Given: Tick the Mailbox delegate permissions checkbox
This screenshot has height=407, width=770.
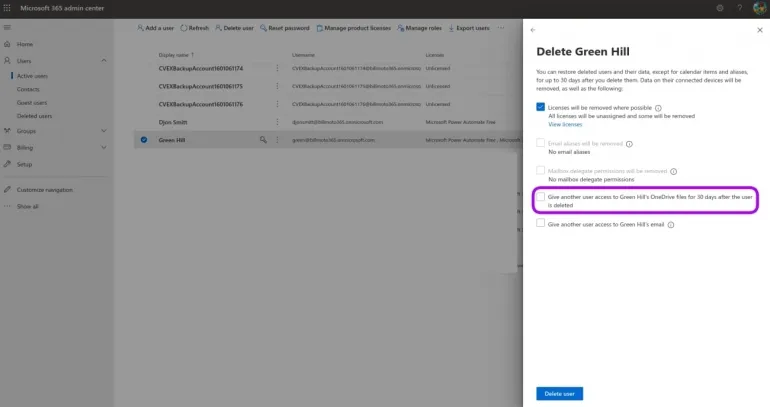Looking at the screenshot, I should pos(540,170).
